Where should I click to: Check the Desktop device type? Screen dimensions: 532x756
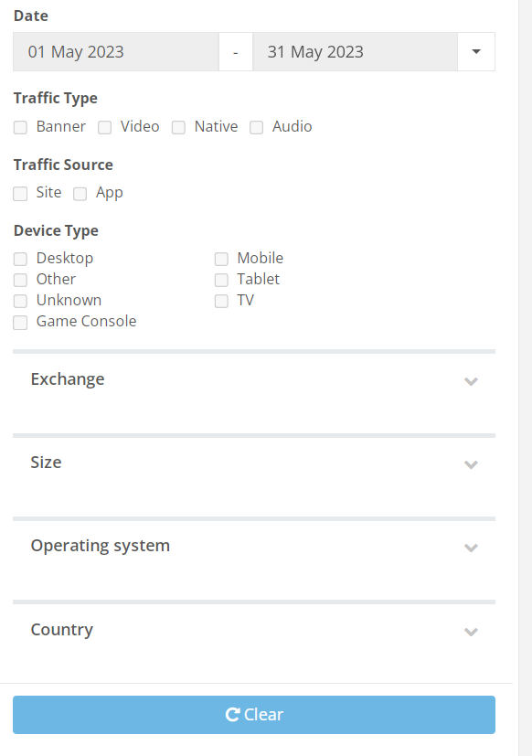20,259
